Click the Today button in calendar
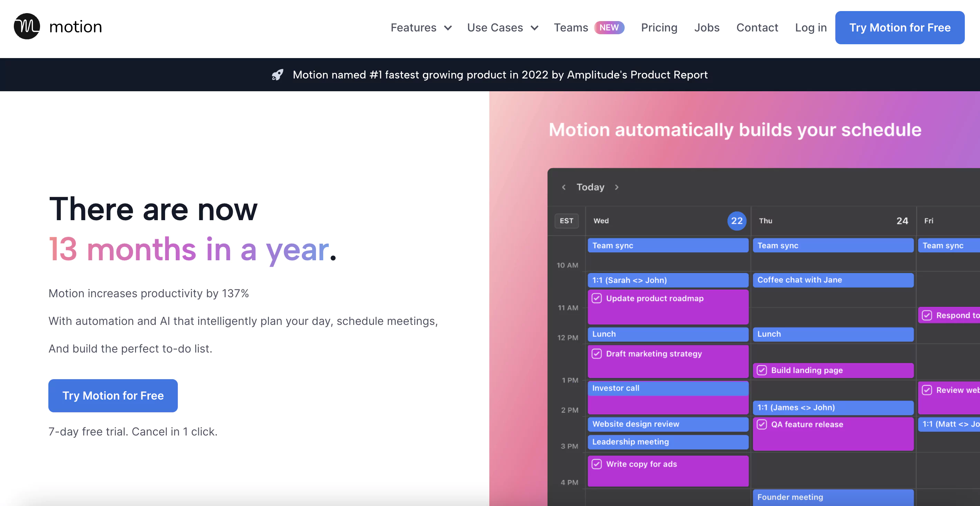The height and width of the screenshot is (506, 980). point(590,187)
